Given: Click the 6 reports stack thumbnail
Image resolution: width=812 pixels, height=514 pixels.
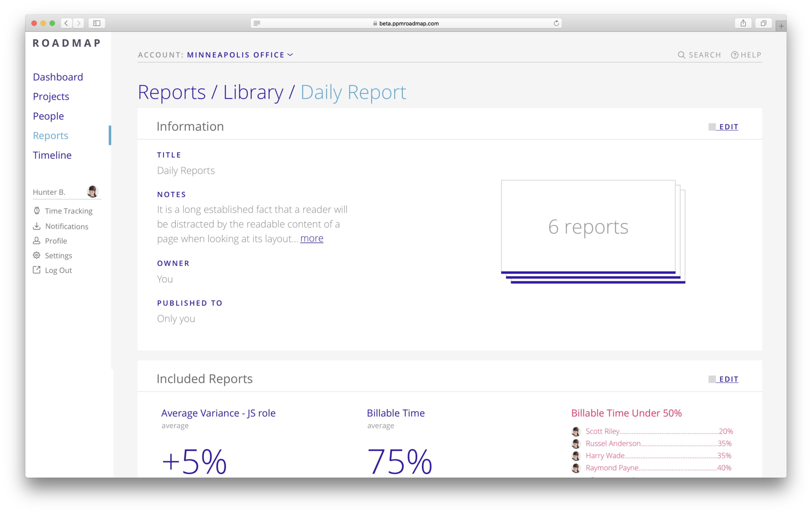Looking at the screenshot, I should click(588, 227).
